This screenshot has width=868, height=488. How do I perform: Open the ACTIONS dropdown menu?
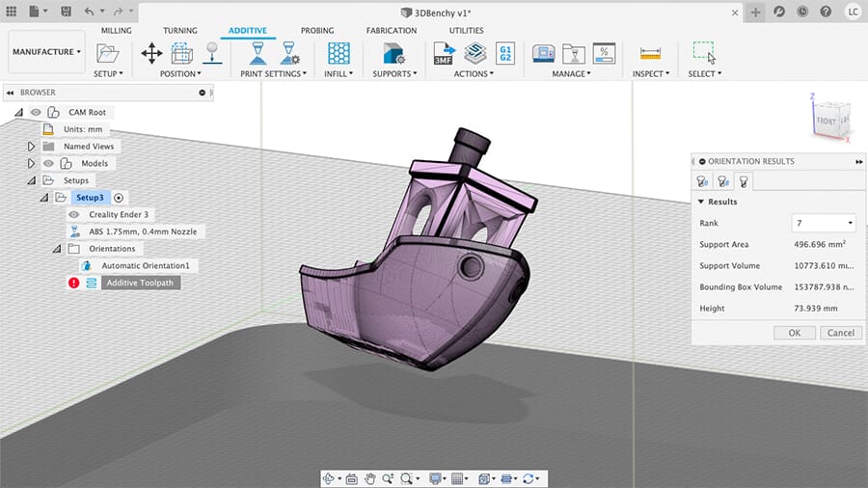point(474,73)
